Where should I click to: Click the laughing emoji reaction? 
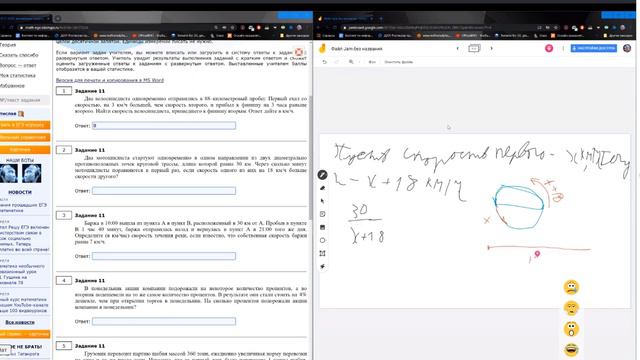(571, 350)
